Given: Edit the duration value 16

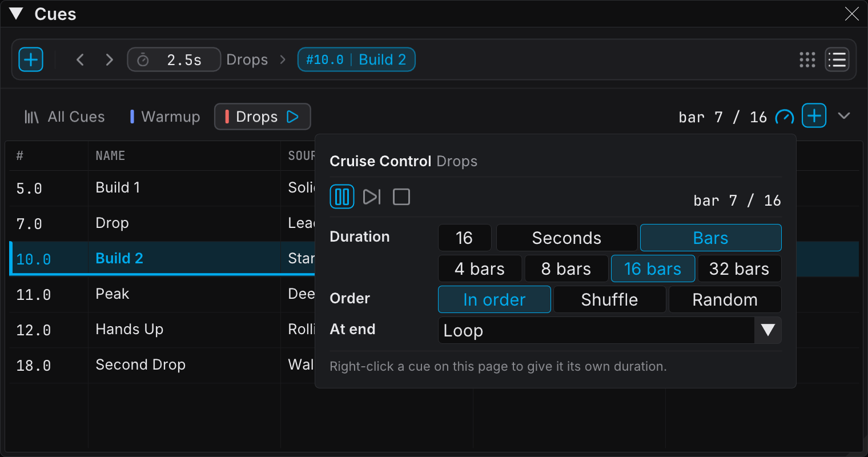Looking at the screenshot, I should coord(465,238).
